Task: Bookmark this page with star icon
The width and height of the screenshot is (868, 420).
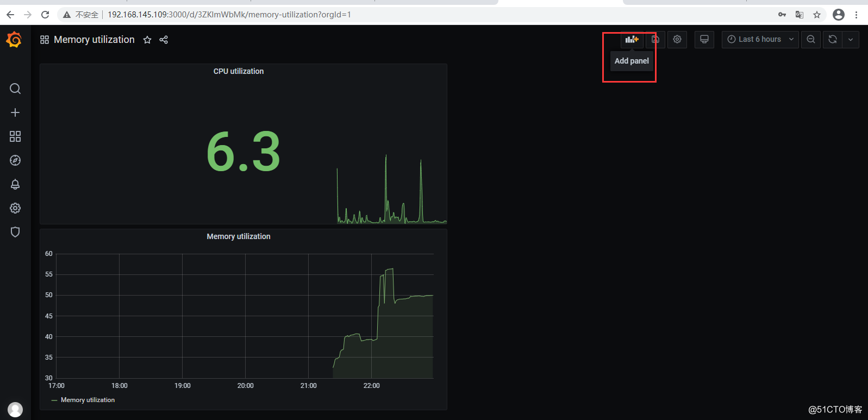Action: pyautogui.click(x=817, y=15)
